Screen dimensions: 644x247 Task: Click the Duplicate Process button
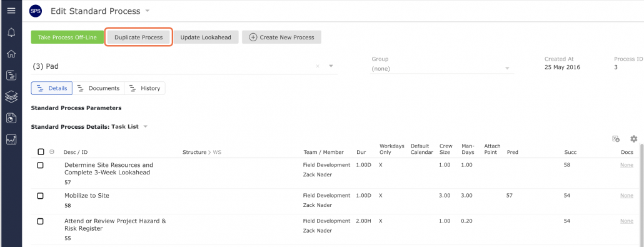tap(138, 37)
